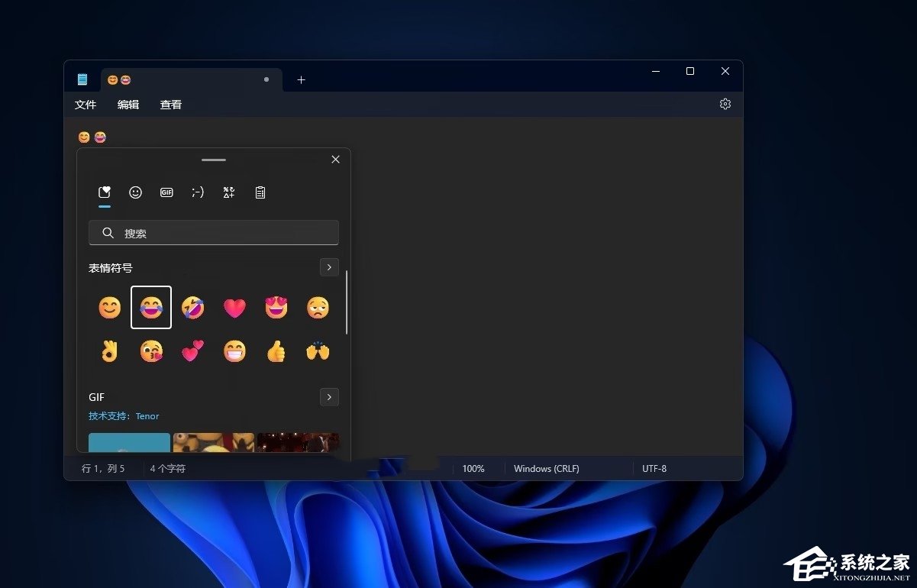
Task: Switch to the GIF category tab
Action: tap(166, 192)
